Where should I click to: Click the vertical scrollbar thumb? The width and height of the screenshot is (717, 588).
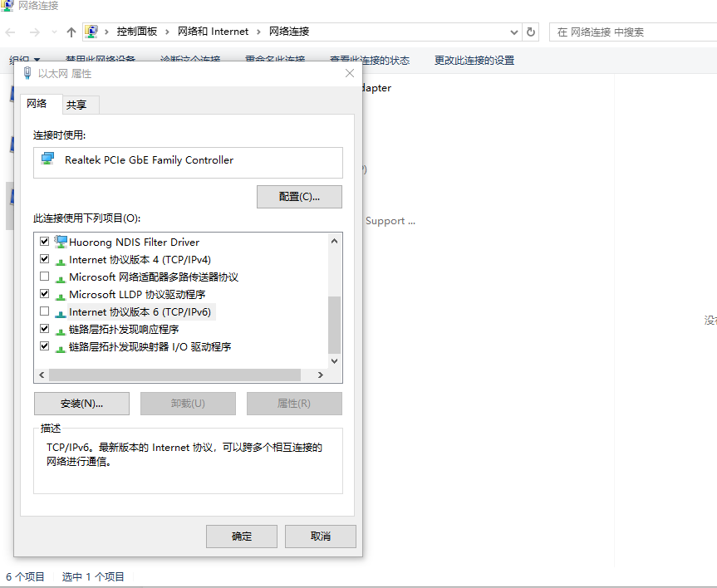[x=334, y=325]
